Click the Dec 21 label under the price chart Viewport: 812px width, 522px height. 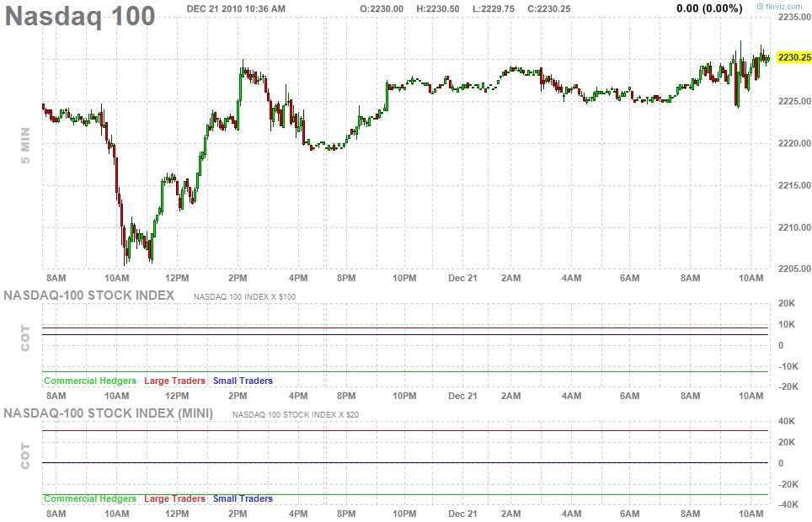462,278
